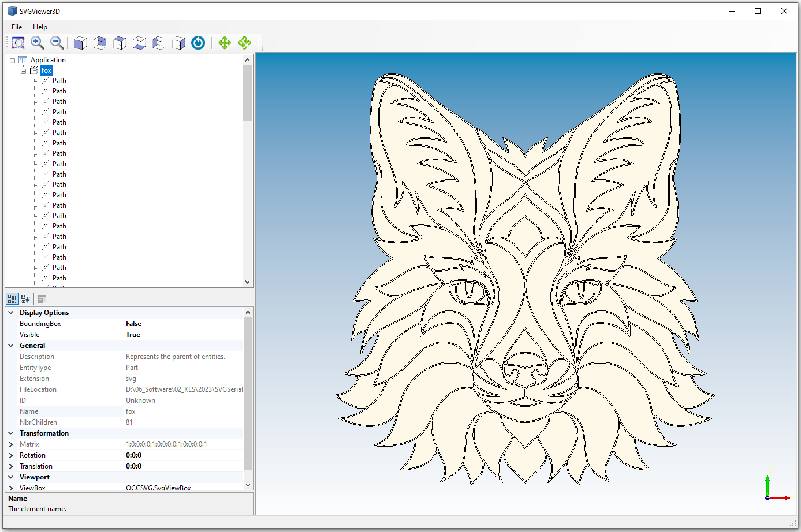This screenshot has height=532, width=801.
Task: Switch to the bottom view cube
Action: click(139, 43)
